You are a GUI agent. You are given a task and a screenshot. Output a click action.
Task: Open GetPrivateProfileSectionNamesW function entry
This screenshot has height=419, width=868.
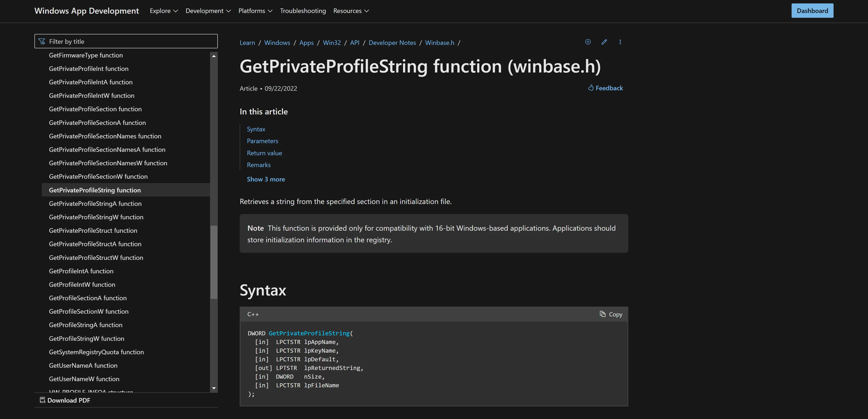pyautogui.click(x=108, y=163)
